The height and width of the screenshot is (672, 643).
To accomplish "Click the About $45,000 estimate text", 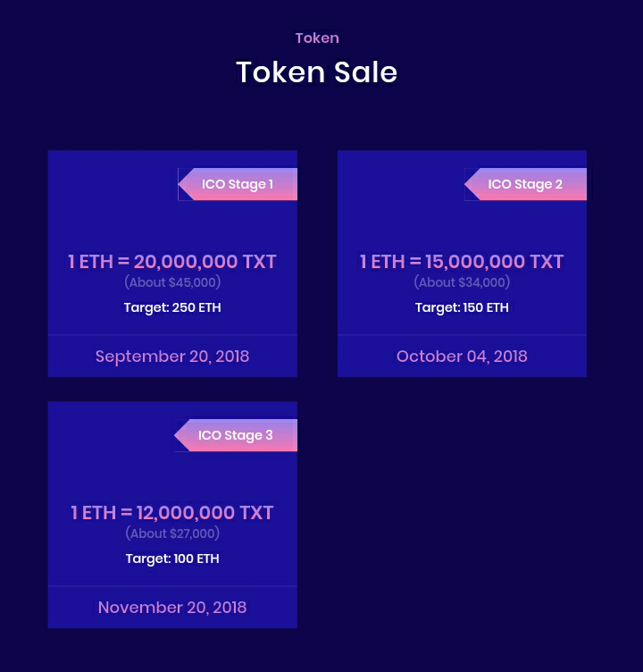I will pyautogui.click(x=172, y=282).
